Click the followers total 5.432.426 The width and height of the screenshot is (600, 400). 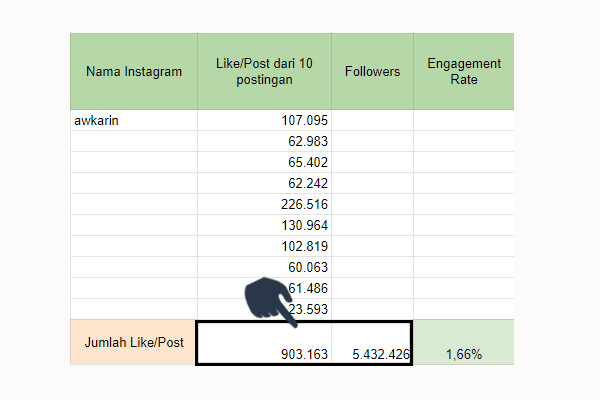372,343
